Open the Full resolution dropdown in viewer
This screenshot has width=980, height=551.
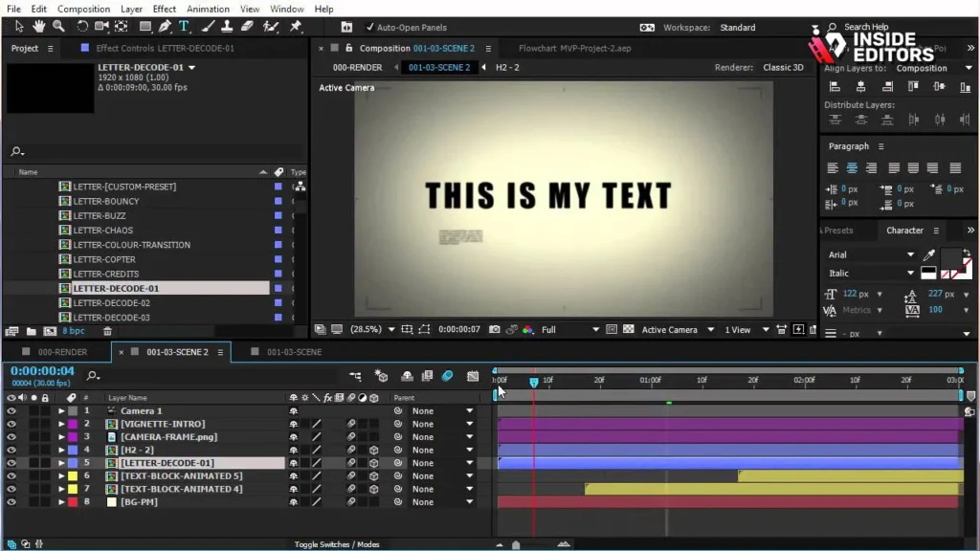click(570, 329)
